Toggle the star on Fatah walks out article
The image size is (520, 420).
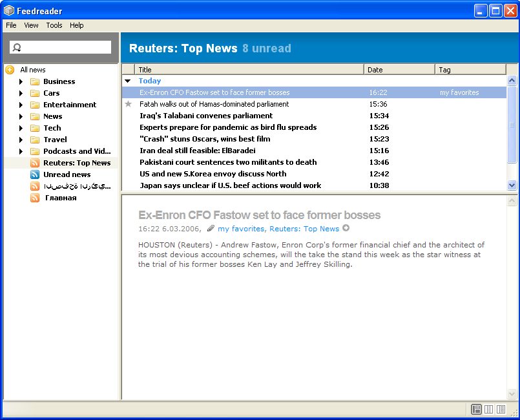pos(129,104)
